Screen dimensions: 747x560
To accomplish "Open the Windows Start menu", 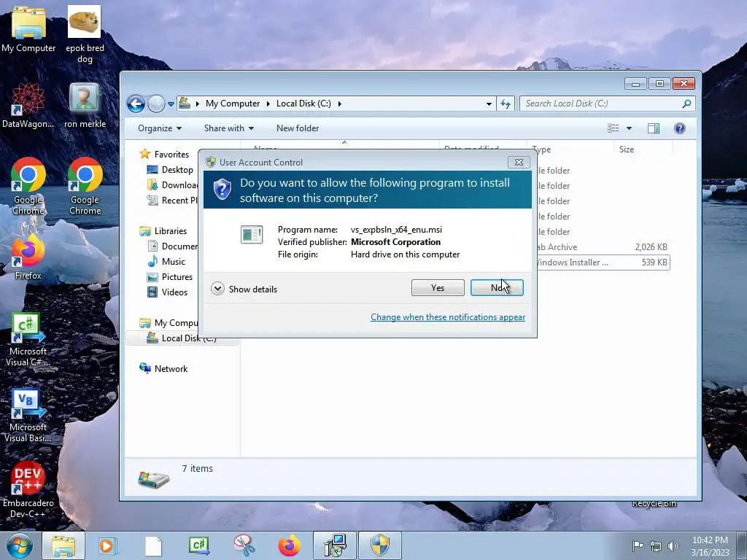I will [x=19, y=545].
